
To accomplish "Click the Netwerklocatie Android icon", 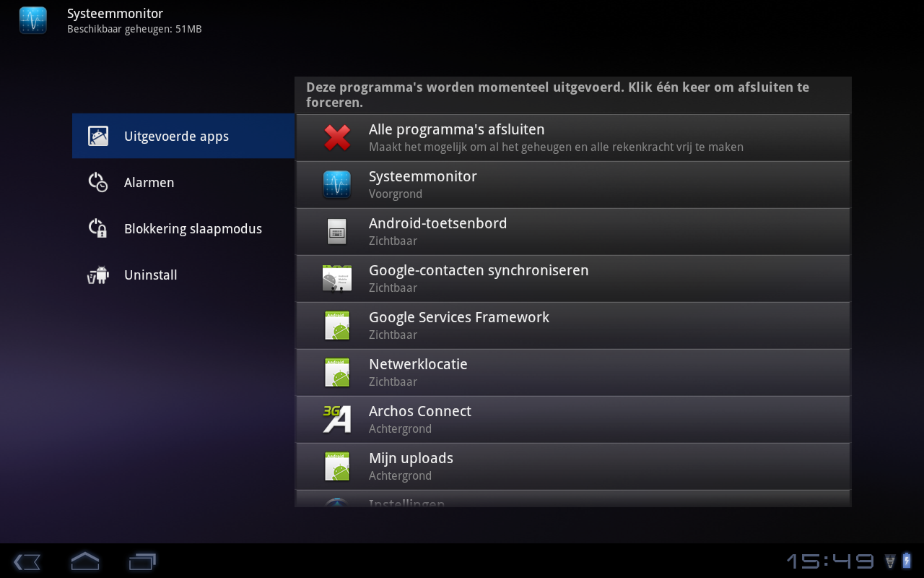I will (x=337, y=373).
